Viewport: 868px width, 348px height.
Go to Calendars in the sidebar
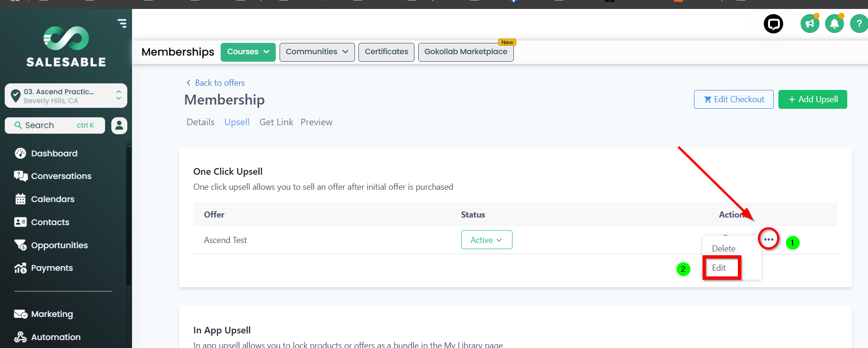(x=53, y=199)
